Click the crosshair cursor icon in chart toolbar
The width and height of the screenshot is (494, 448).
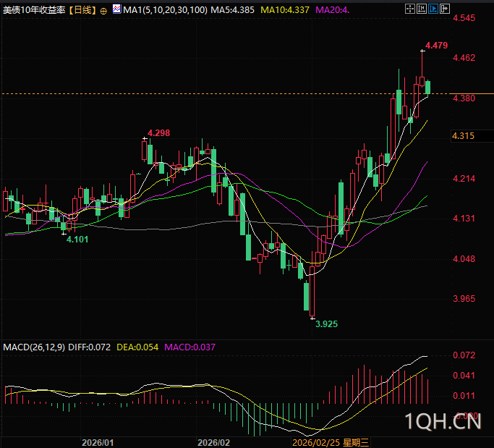[x=410, y=9]
